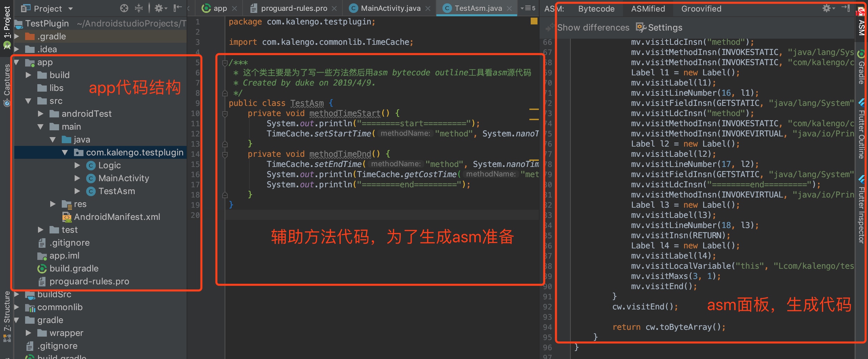Select the Bytecode tab

[596, 9]
